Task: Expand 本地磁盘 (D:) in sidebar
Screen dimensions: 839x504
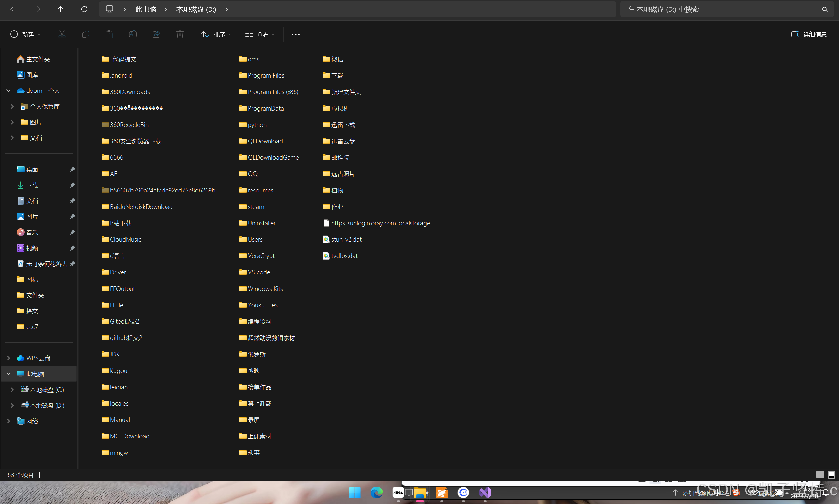Action: pyautogui.click(x=12, y=405)
